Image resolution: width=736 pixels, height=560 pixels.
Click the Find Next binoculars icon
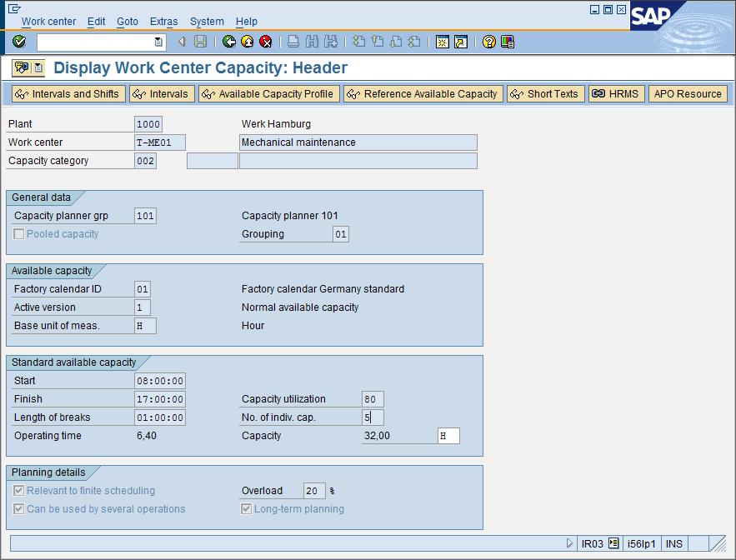pos(330,42)
